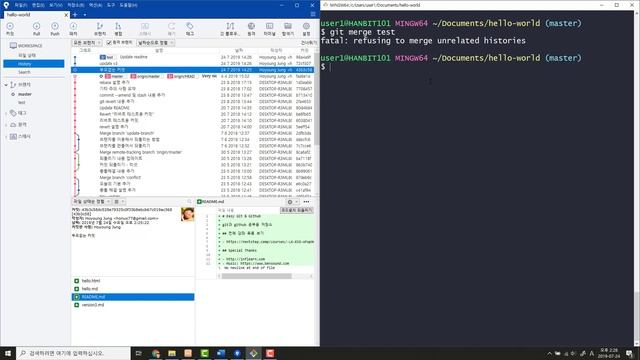
Task: Select the 'Update README' commit row
Action: 193,108
